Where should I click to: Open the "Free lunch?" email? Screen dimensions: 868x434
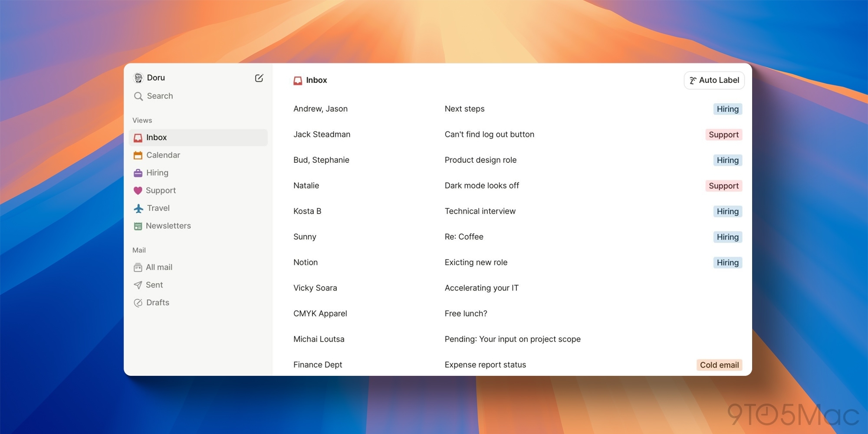[466, 314]
